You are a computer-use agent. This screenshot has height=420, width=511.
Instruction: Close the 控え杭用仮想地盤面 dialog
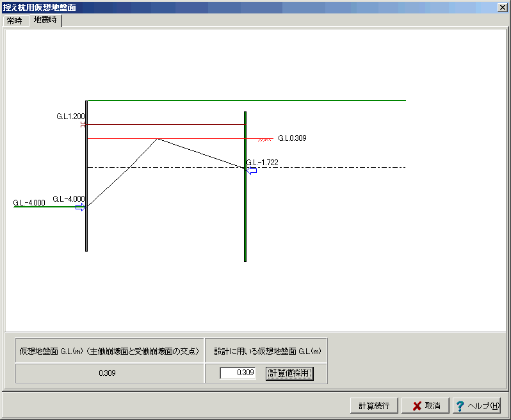click(x=502, y=7)
